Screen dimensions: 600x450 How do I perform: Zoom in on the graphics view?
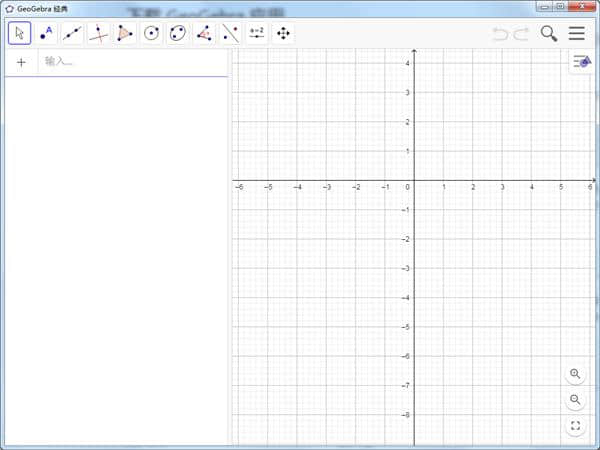pos(575,374)
